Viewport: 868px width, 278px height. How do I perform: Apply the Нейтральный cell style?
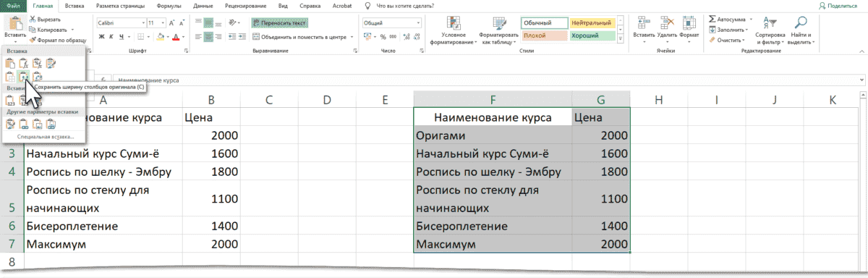[x=592, y=23]
